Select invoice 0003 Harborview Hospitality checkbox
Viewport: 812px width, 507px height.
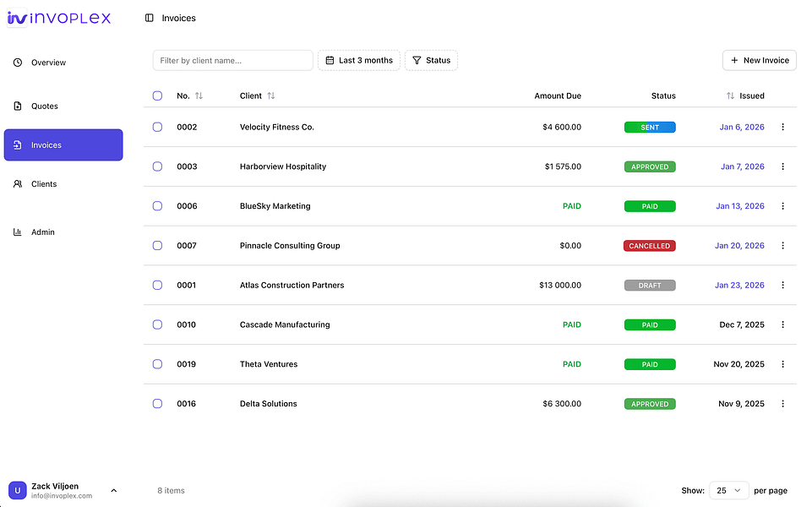coord(157,166)
